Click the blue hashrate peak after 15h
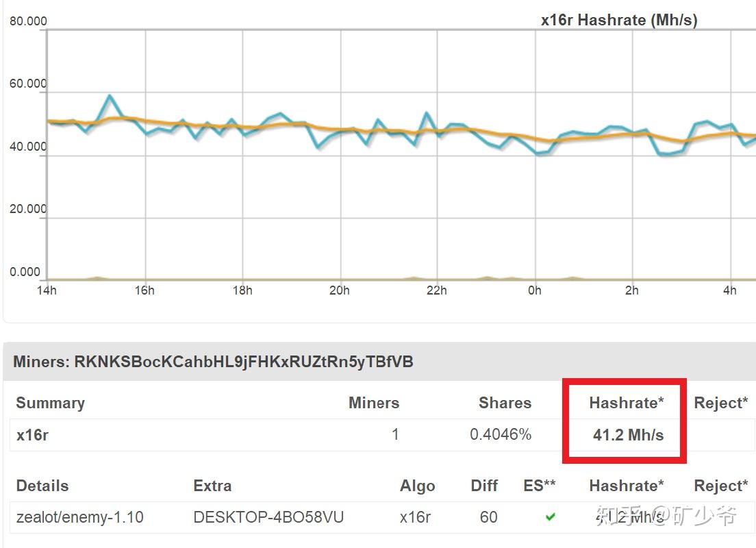 tap(110, 97)
